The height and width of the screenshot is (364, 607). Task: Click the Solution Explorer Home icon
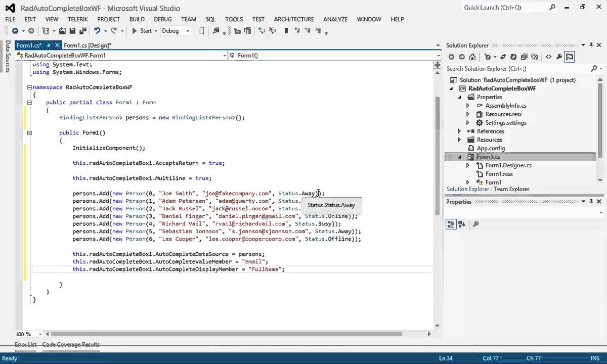click(x=472, y=57)
